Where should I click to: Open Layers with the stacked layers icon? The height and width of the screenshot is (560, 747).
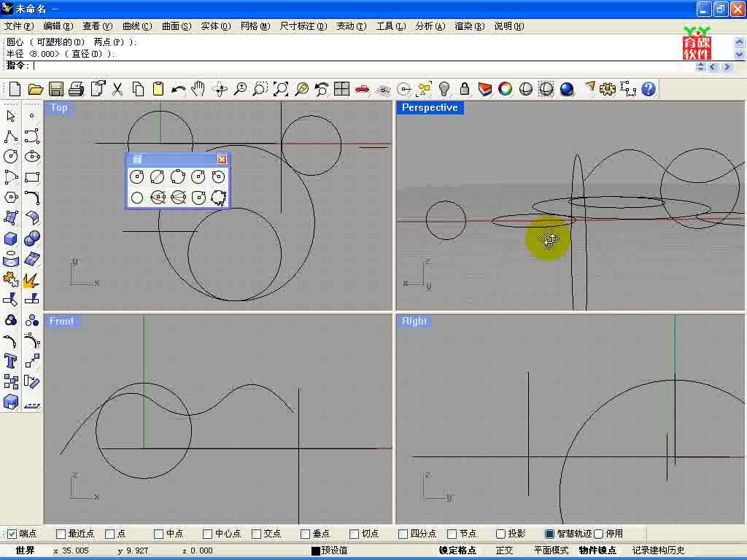pyautogui.click(x=485, y=89)
